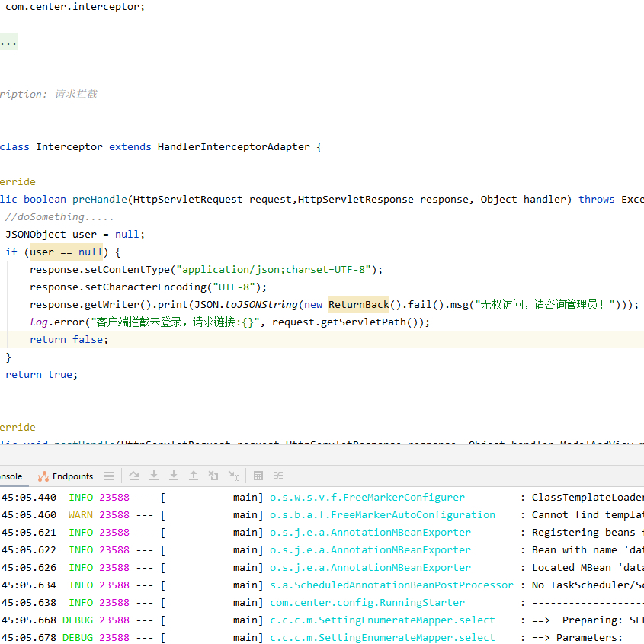
Task: Click the Step Over debugger icon
Action: click(x=134, y=476)
